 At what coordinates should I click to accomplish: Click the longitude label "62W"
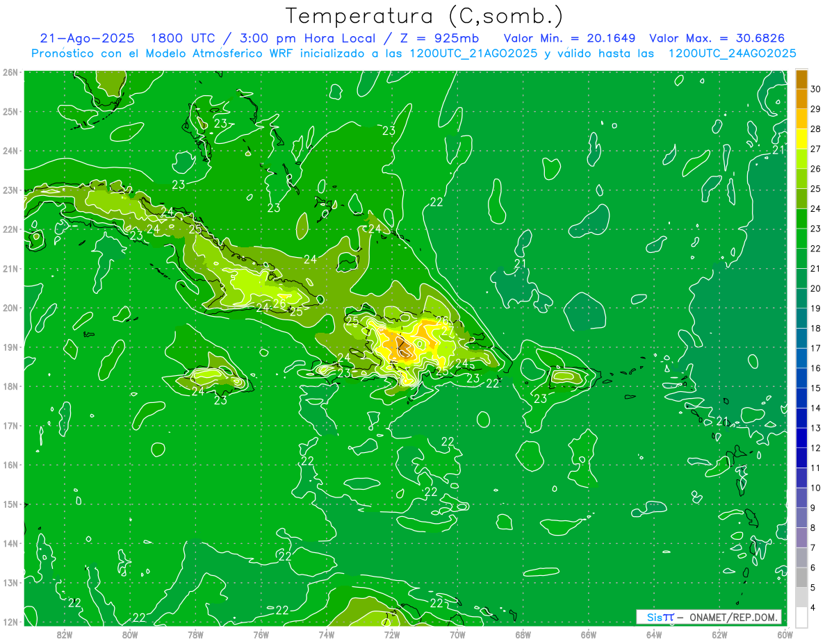[x=719, y=634]
